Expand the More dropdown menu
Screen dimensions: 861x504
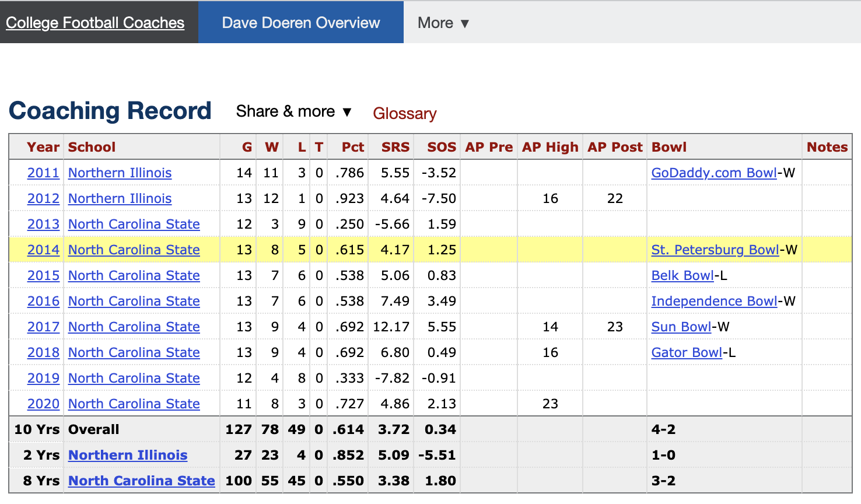tap(443, 23)
